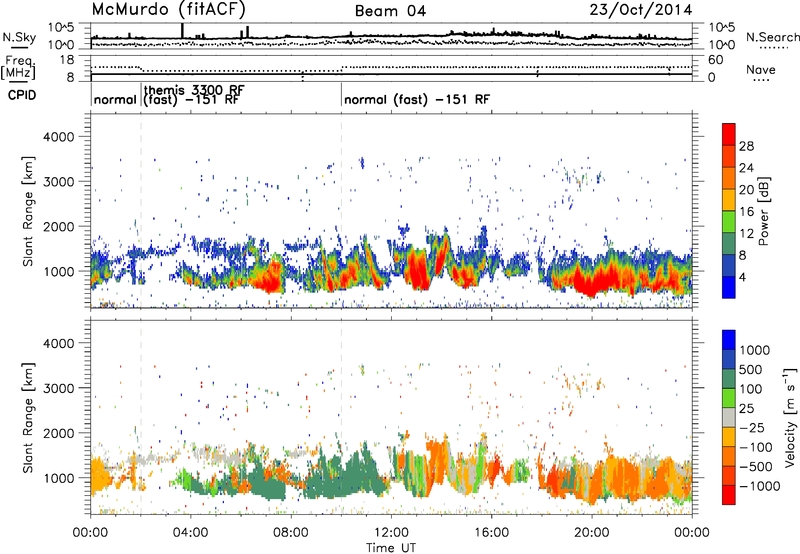
Task: Click the '3000' tick of velocity panel
Action: [x=58, y=388]
